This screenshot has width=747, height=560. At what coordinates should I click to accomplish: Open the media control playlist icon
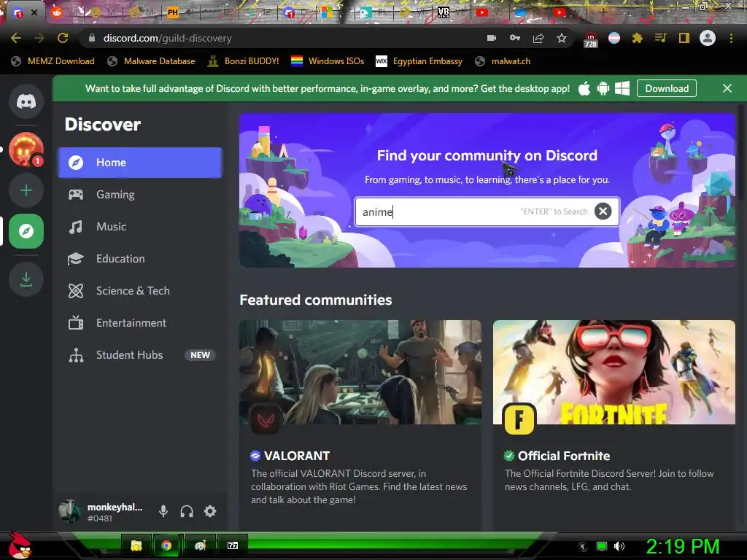click(x=661, y=38)
